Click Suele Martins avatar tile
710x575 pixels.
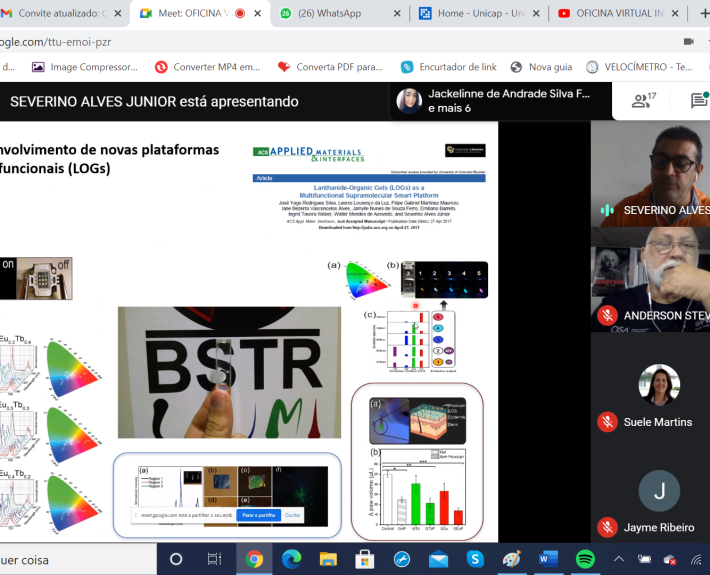tap(659, 385)
